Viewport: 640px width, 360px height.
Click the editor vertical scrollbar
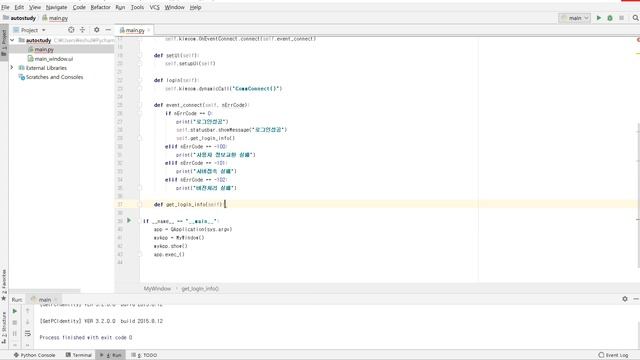pos(638,196)
